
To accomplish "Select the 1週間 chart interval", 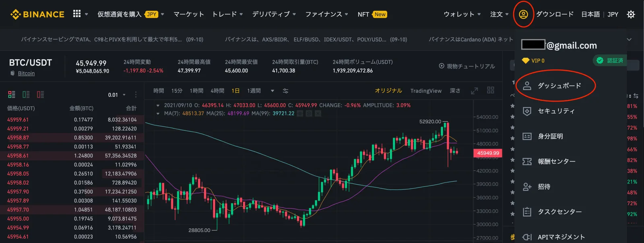I will pos(254,91).
